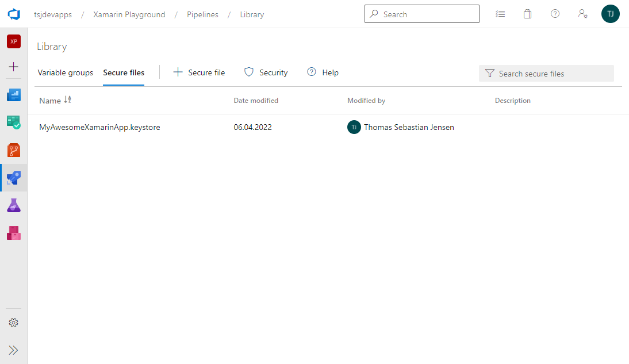This screenshot has width=629, height=364.
Task: Open the Marketplace shopping bag icon
Action: pyautogui.click(x=527, y=14)
